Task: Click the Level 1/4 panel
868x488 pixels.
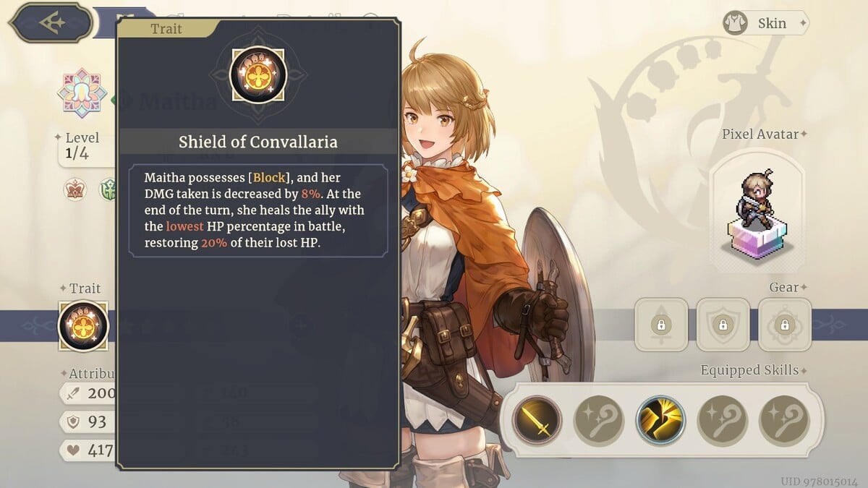Action: 85,147
